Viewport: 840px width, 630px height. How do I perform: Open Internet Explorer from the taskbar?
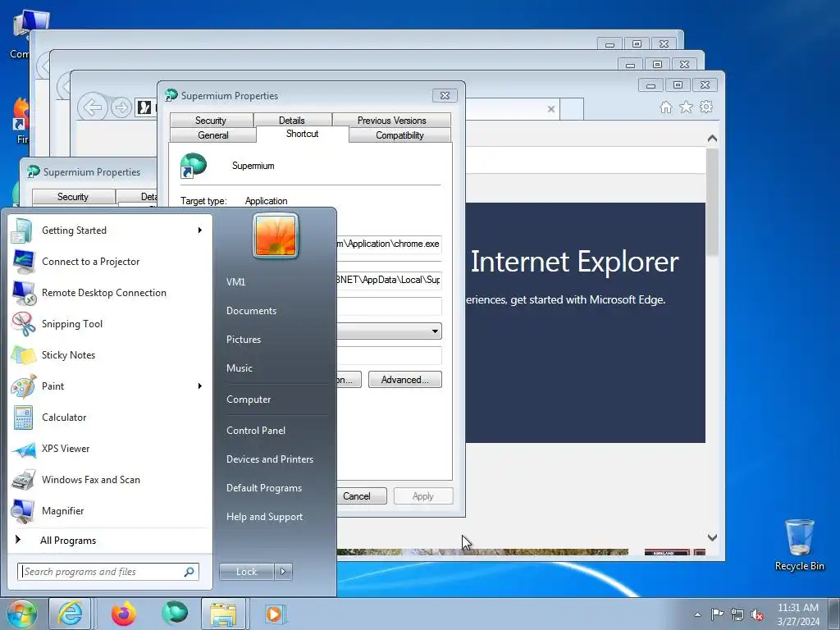click(x=71, y=614)
